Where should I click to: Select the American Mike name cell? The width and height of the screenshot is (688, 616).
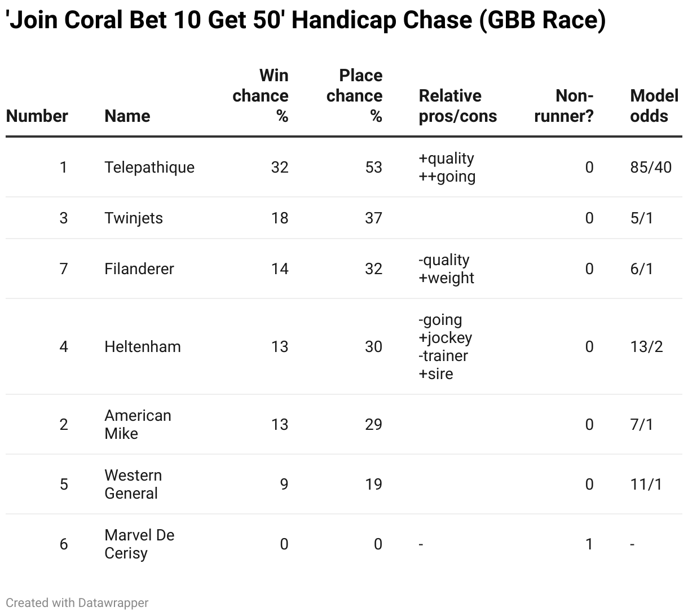pyautogui.click(x=138, y=425)
